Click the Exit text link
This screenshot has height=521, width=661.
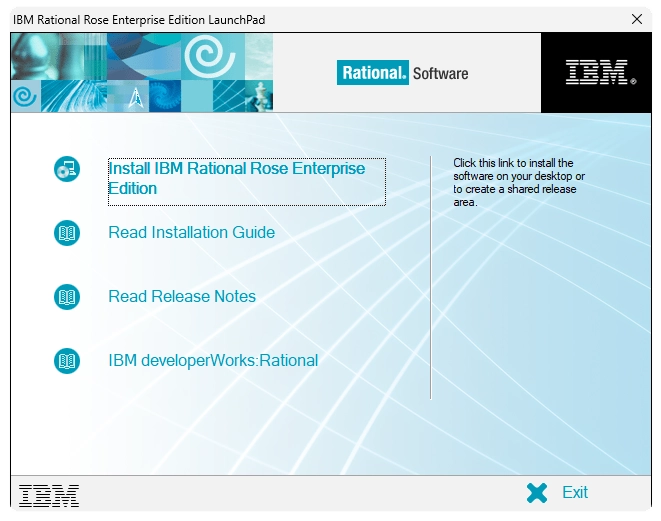pos(575,492)
